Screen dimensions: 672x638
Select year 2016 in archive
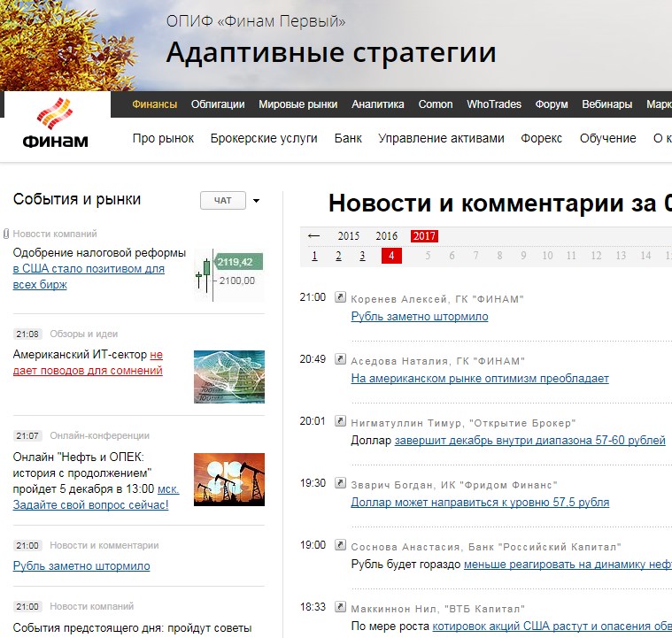pyautogui.click(x=387, y=236)
